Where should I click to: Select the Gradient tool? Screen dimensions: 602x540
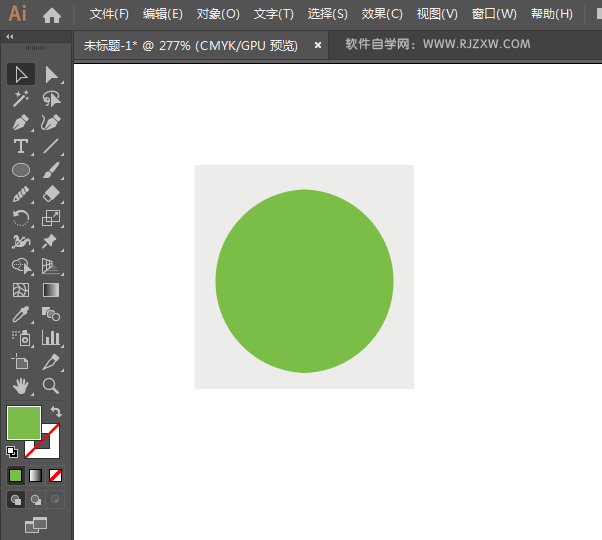click(51, 290)
